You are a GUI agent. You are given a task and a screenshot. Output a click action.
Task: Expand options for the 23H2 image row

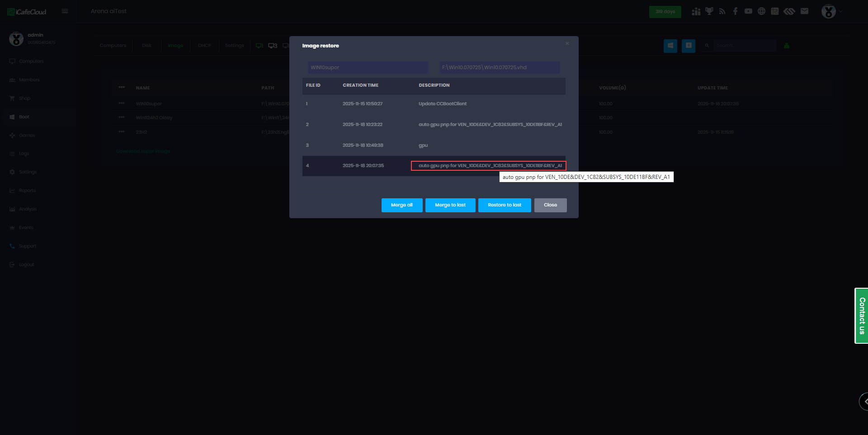coord(121,132)
